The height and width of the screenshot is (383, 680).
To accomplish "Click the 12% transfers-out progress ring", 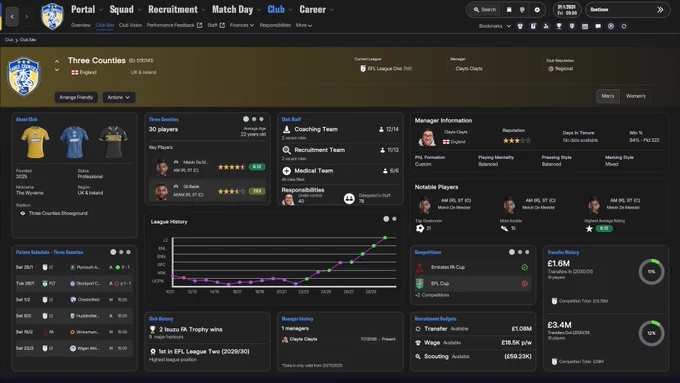I will (x=651, y=333).
